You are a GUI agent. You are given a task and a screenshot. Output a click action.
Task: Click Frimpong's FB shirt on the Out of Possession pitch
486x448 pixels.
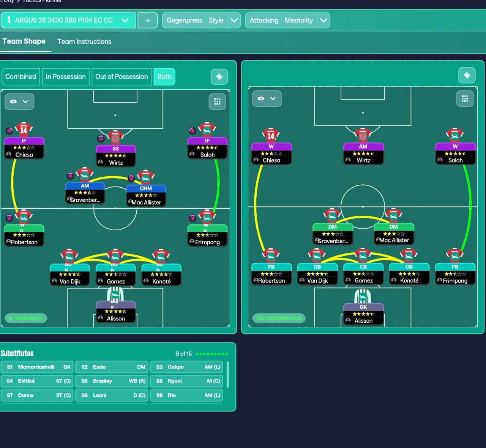tap(455, 256)
